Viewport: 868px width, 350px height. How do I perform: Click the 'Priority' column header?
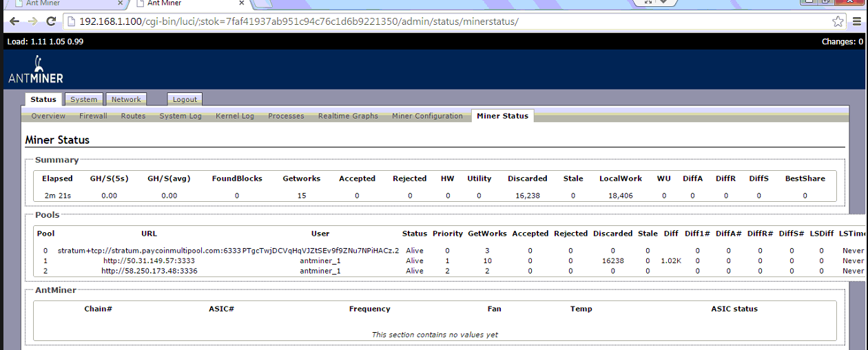447,234
